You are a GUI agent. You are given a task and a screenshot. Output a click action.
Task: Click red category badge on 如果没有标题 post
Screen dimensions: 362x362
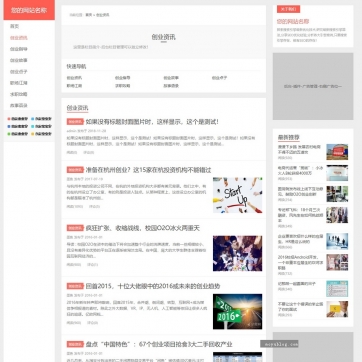pyautogui.click(x=75, y=122)
